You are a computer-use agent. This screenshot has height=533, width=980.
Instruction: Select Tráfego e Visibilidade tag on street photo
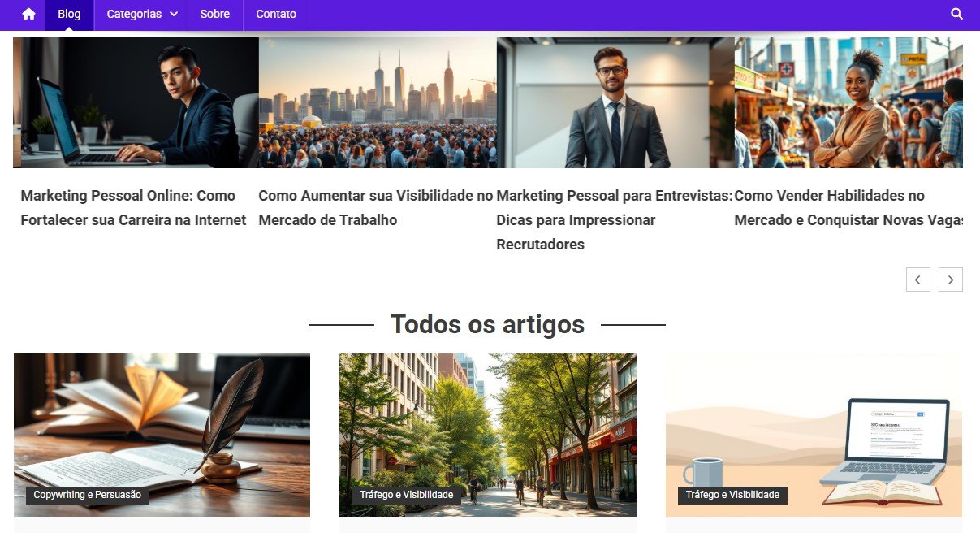(407, 495)
